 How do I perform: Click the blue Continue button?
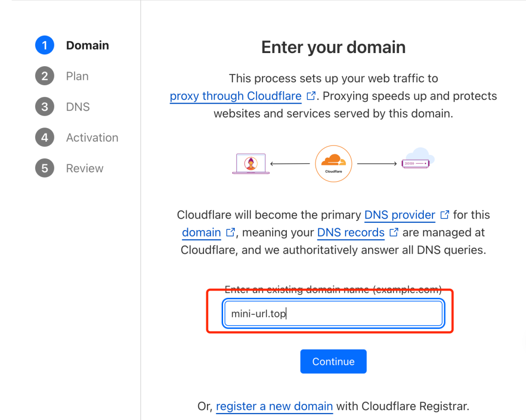pyautogui.click(x=334, y=361)
